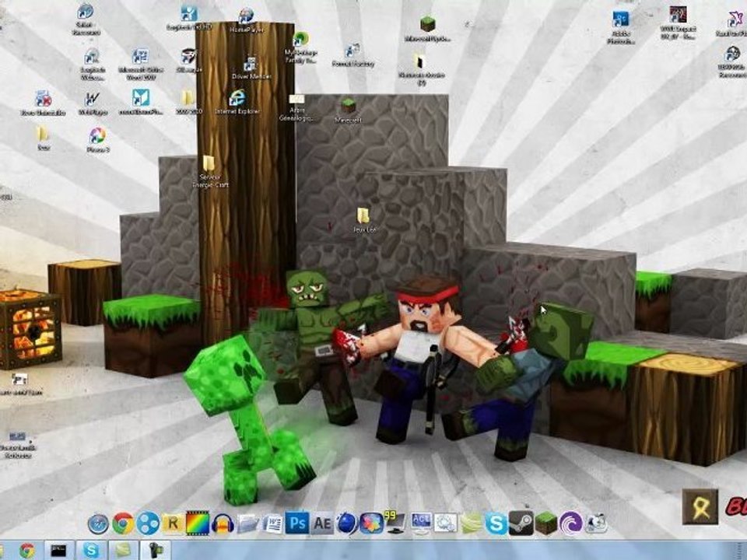The image size is (747, 560).
Task: Click the blue sphere dock icon
Action: [x=347, y=523]
